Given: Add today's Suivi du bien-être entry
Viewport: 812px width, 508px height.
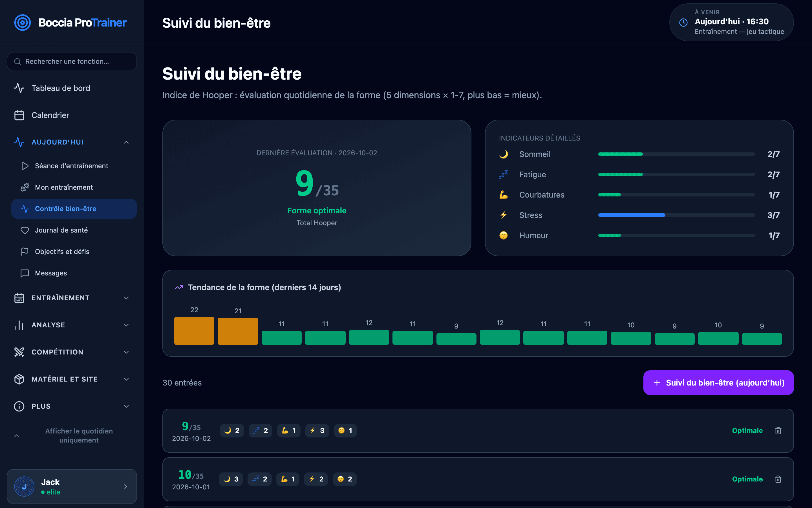Looking at the screenshot, I should pos(718,383).
